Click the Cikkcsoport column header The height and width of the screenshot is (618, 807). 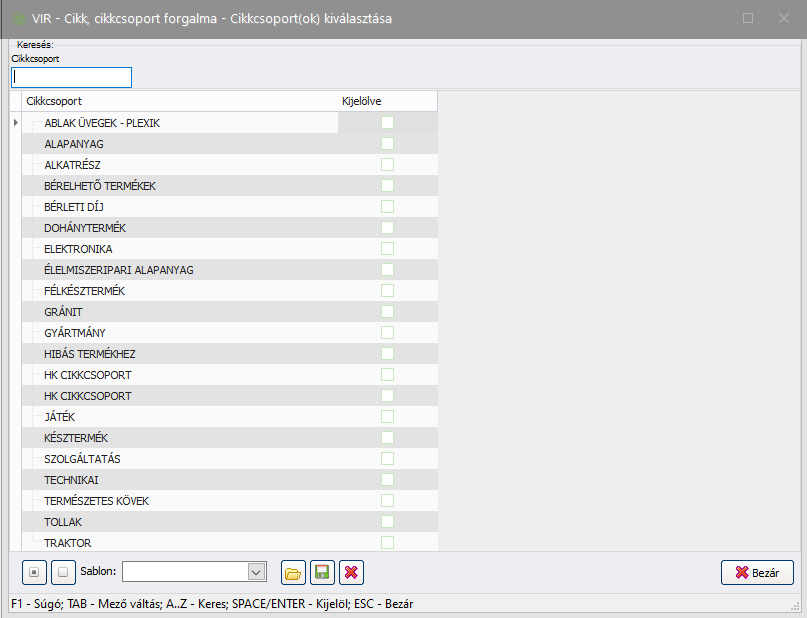click(54, 101)
